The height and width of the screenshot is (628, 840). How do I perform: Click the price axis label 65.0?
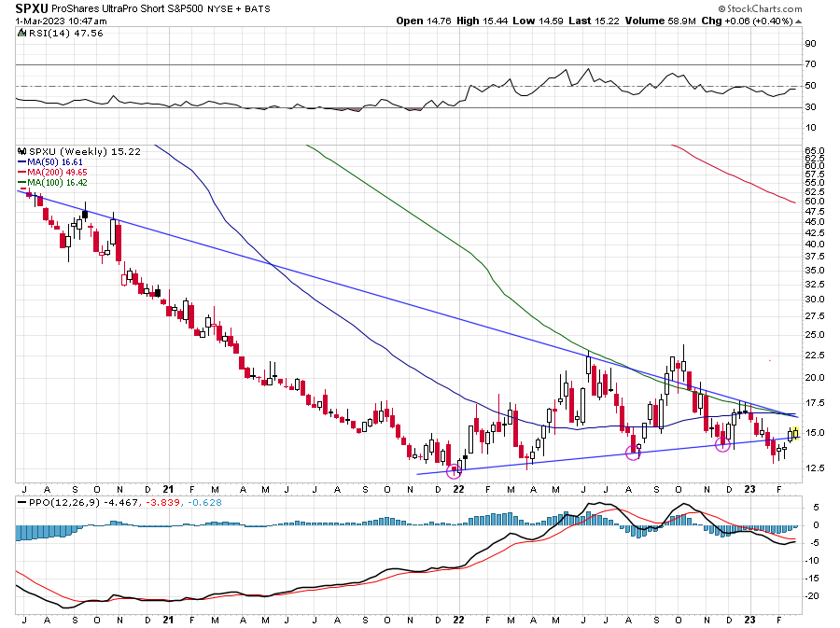814,151
